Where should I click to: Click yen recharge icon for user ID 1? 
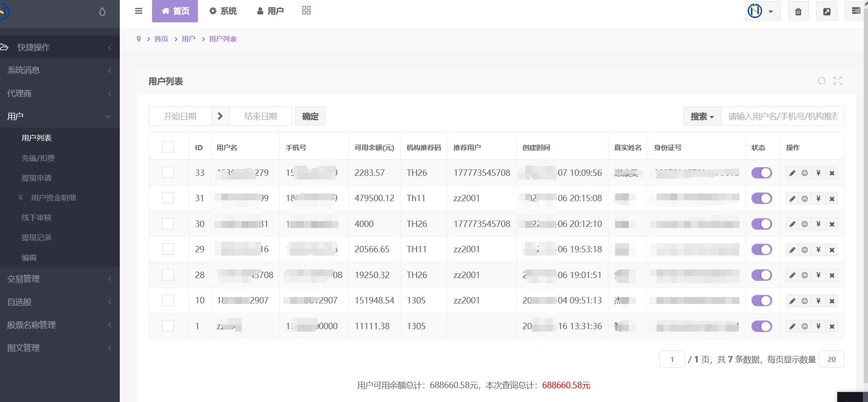tap(818, 326)
